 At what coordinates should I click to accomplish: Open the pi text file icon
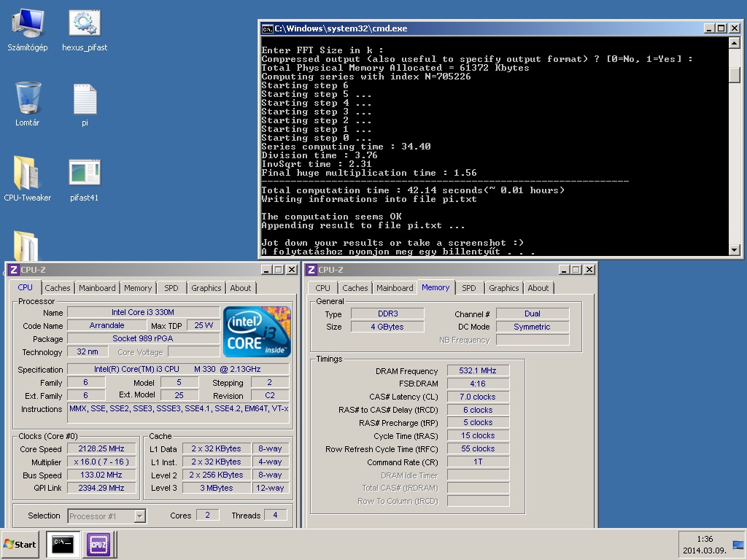[x=85, y=105]
